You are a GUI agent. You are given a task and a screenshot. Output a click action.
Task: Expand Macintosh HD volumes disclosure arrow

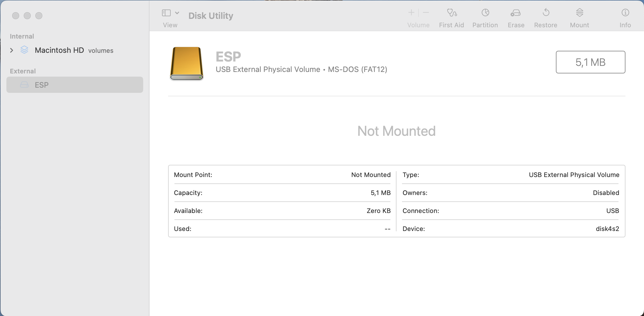coord(12,50)
